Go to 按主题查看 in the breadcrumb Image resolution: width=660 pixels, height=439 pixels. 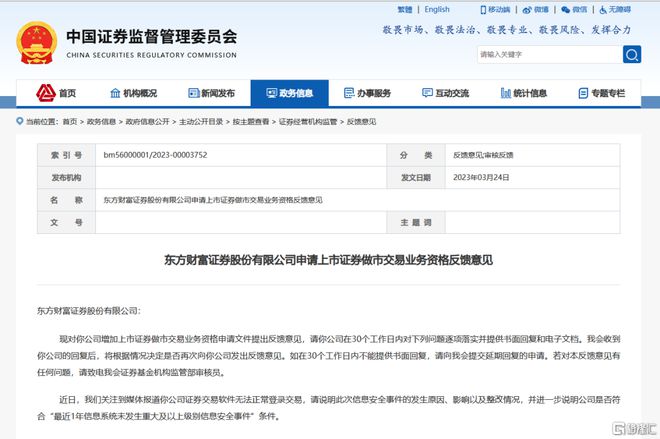(x=251, y=122)
